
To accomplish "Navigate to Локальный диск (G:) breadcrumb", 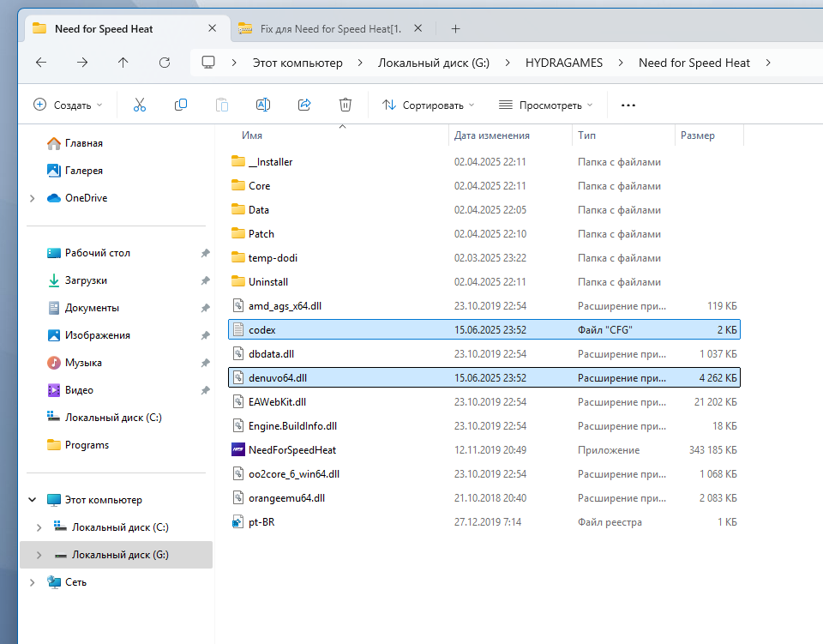I will point(434,63).
